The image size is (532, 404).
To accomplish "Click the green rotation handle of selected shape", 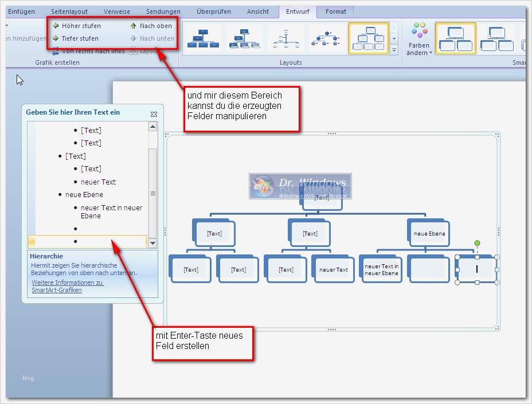I will [x=477, y=243].
